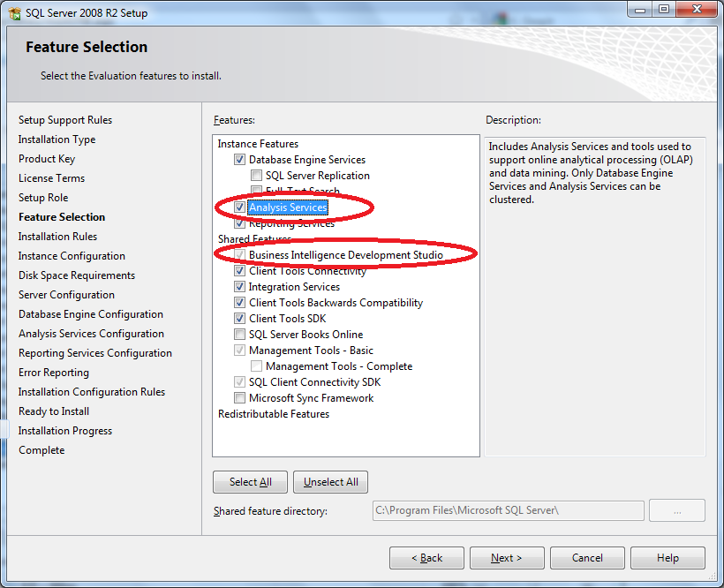Uncheck Integration Services checkbox

pyautogui.click(x=239, y=287)
